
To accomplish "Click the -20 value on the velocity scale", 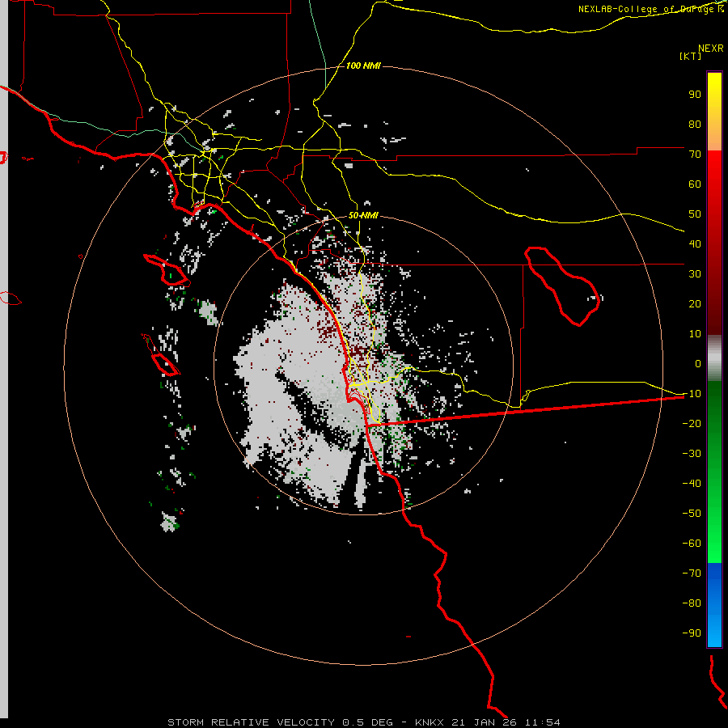I will tap(692, 423).
